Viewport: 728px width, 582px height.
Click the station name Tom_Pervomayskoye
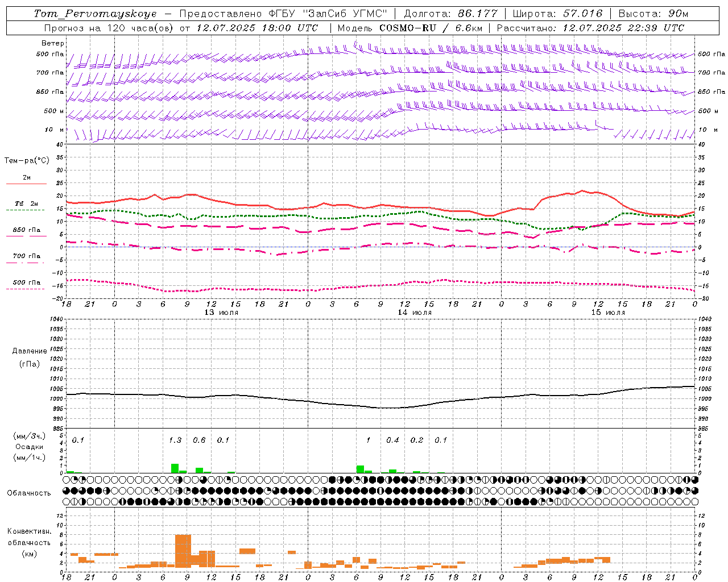coord(95,14)
